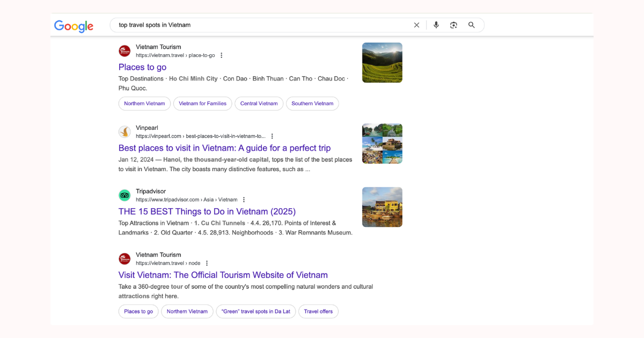644x338 pixels.
Task: Select the Vietnam for Families chip
Action: (x=202, y=104)
